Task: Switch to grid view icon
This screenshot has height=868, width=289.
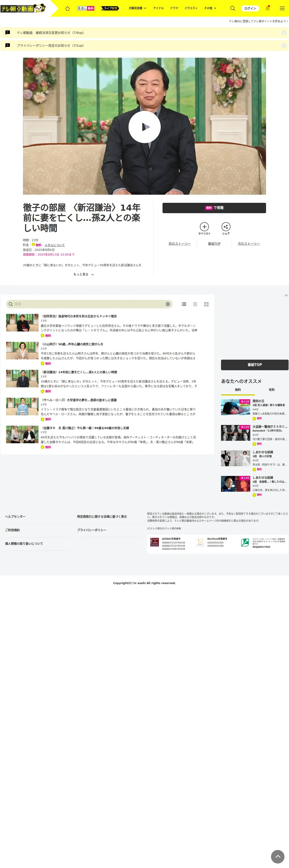Action: [x=206, y=304]
